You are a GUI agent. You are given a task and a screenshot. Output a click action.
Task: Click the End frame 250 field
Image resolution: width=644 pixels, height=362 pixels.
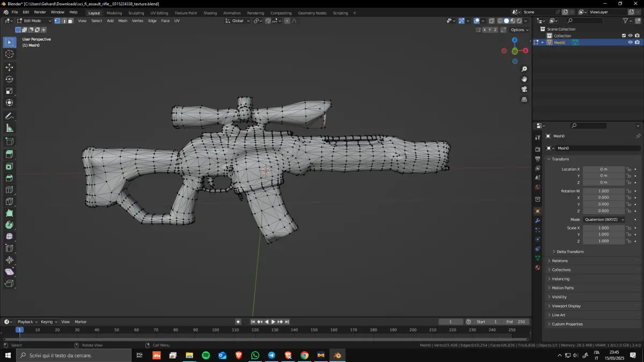point(516,322)
